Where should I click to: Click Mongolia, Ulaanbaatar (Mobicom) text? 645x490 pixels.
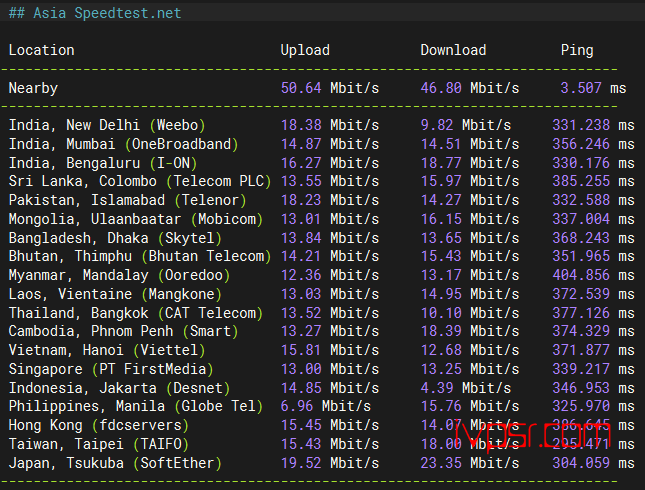tap(136, 219)
